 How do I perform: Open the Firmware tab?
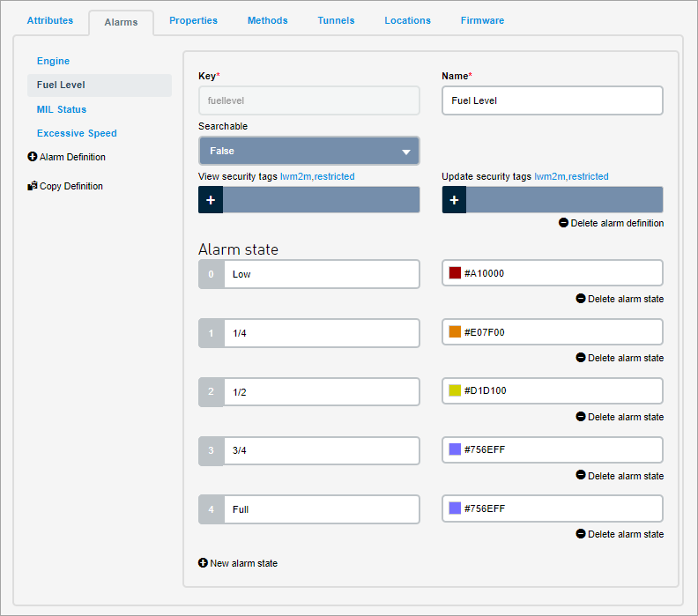483,20
